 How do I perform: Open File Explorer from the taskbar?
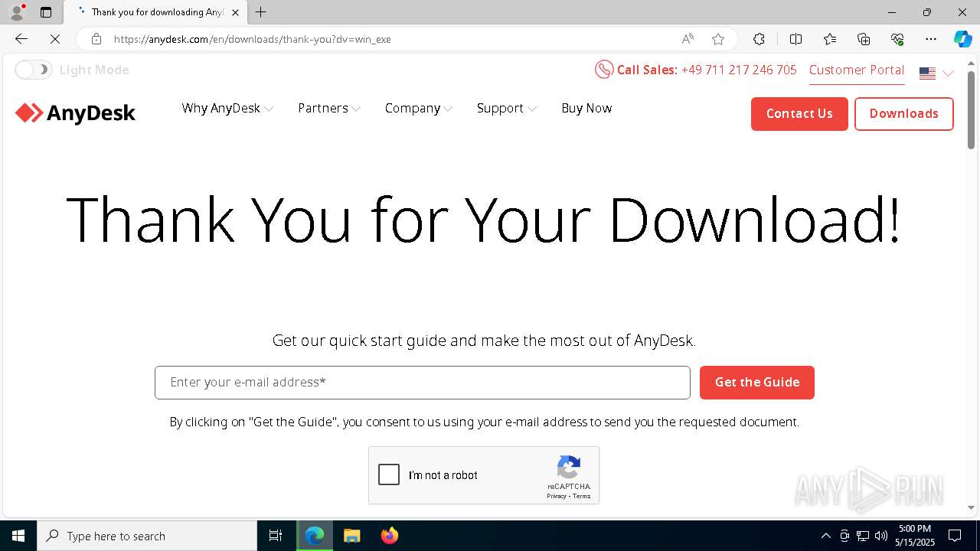(x=352, y=536)
